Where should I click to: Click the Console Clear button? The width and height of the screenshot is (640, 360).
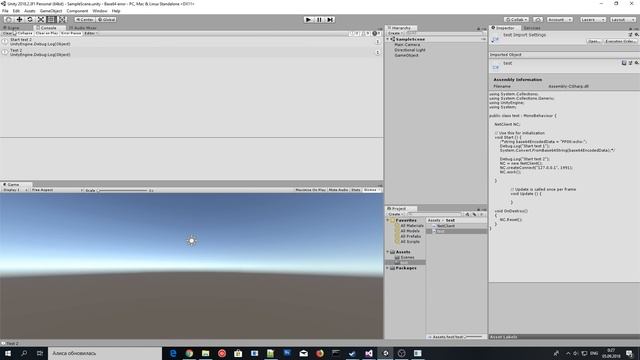point(7,33)
